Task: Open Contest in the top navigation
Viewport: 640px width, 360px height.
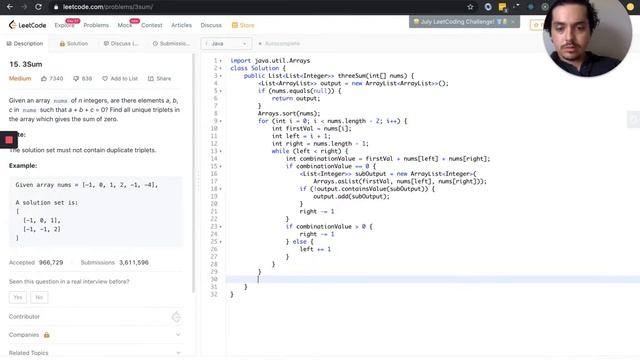Action: click(x=151, y=25)
